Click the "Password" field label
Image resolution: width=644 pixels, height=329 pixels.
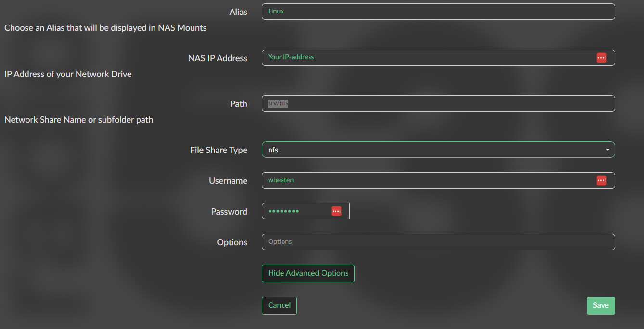click(229, 212)
